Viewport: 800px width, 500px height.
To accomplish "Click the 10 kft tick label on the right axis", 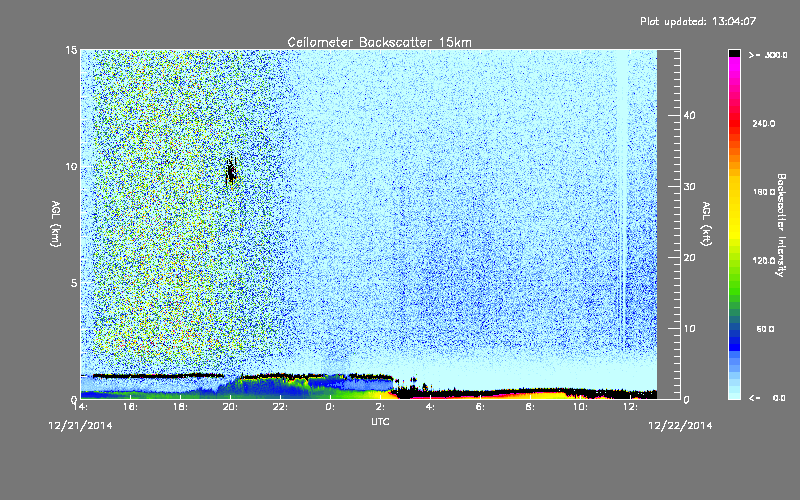I will [689, 329].
